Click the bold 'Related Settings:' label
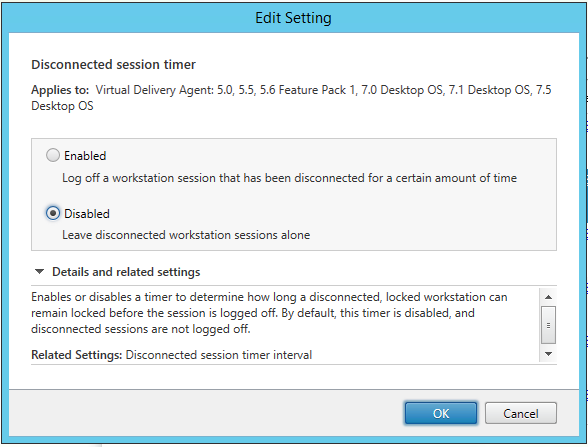The width and height of the screenshot is (588, 447). [76, 355]
